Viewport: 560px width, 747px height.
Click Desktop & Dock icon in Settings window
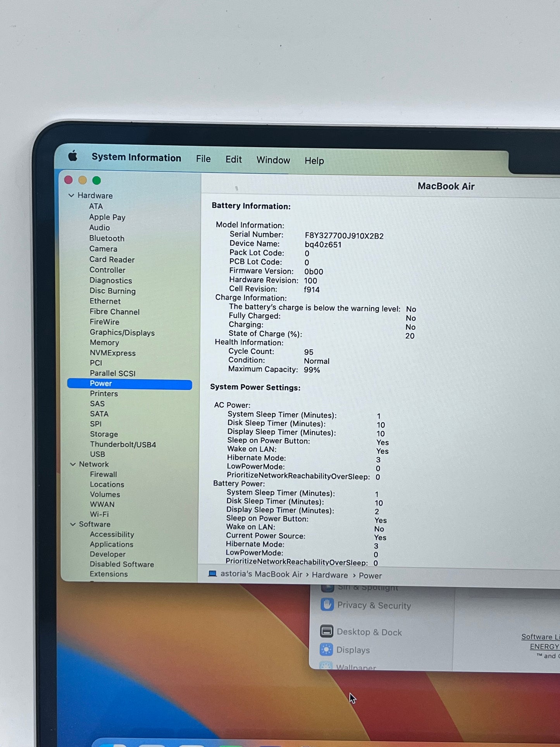[x=326, y=631]
